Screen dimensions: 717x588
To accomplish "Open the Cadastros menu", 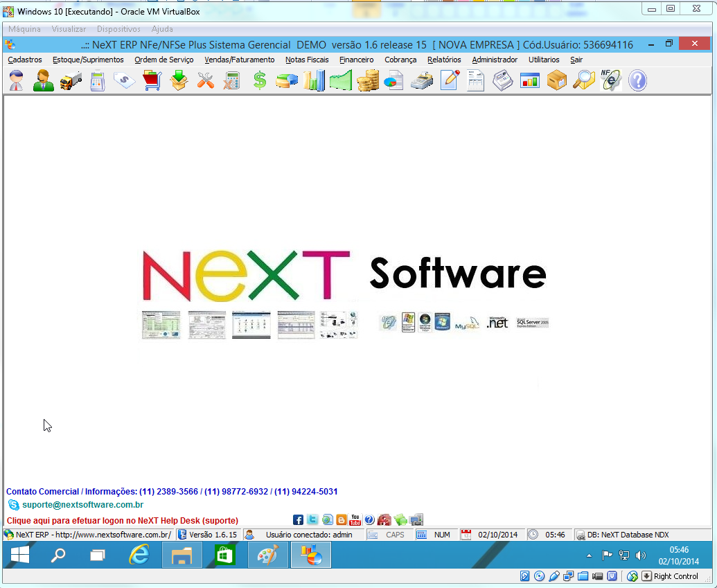I will 24,60.
